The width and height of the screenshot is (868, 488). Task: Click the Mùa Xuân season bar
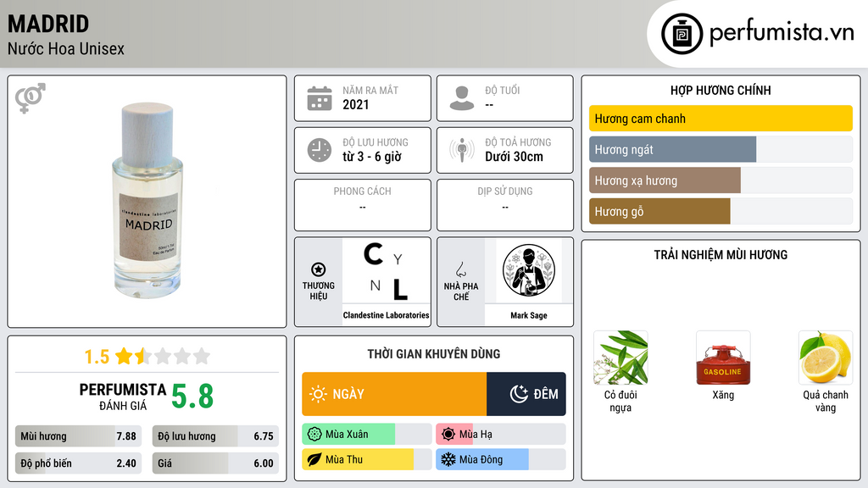(366, 435)
